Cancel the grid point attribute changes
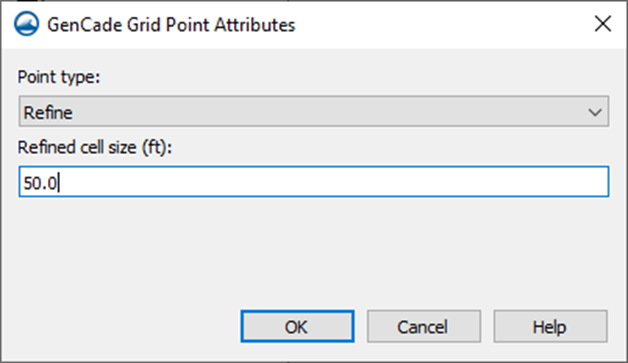Screen dimensions: 628x363 424,326
